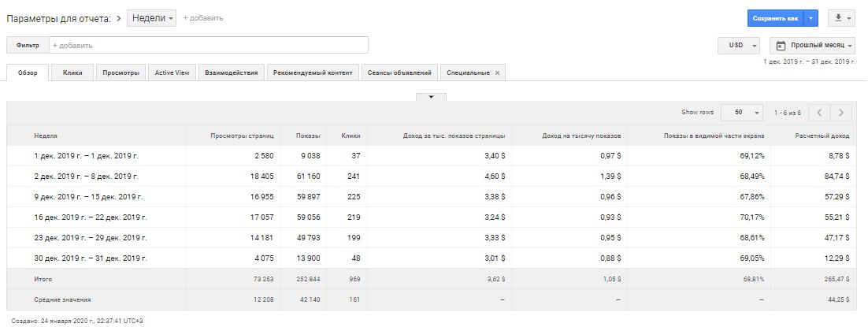Collapse the chart with the small arrow
The width and height of the screenshot is (868, 327).
click(431, 97)
